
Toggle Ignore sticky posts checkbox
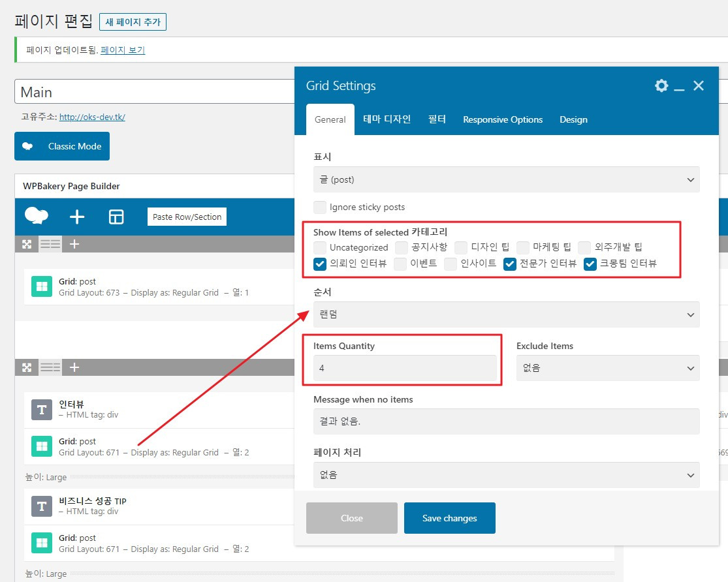coord(320,207)
